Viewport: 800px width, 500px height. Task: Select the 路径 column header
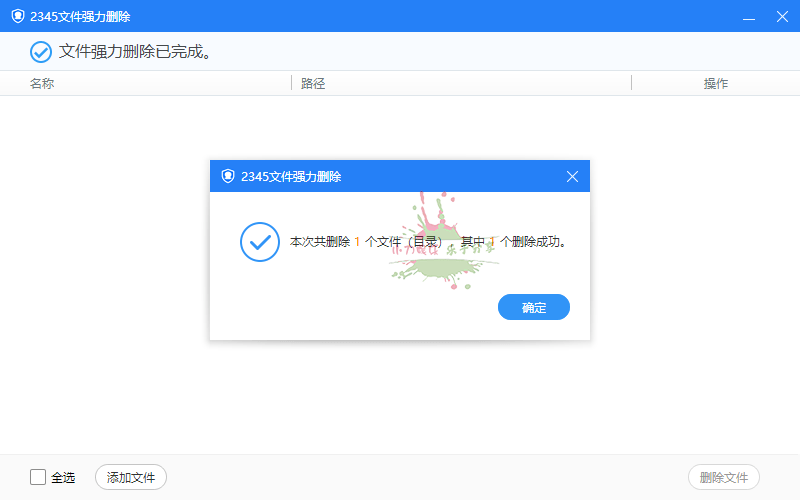click(313, 84)
